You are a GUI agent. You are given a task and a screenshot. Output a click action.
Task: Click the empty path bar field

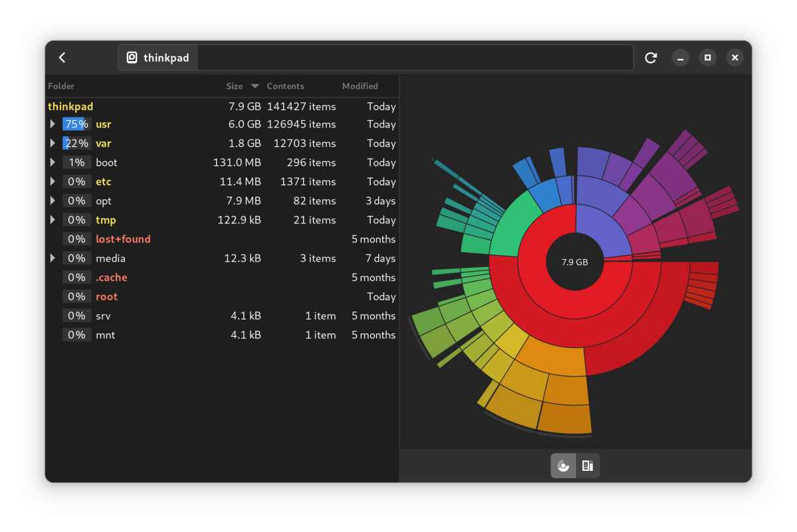coord(415,57)
